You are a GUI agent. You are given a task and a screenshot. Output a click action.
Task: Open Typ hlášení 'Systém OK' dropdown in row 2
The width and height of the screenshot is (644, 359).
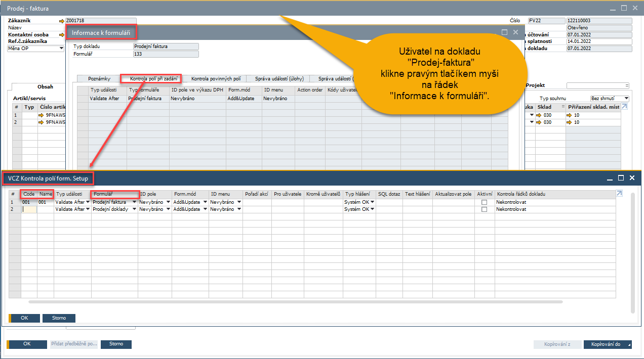pos(372,209)
